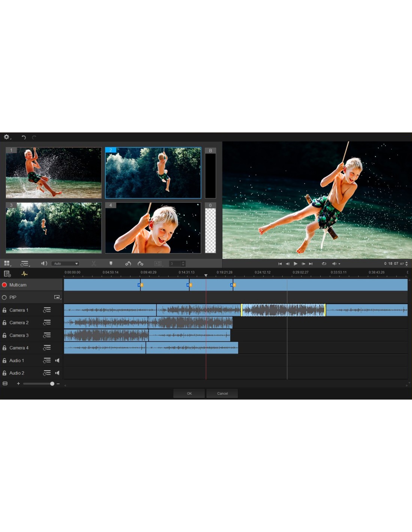Jump to end of the preview

(x=310, y=264)
